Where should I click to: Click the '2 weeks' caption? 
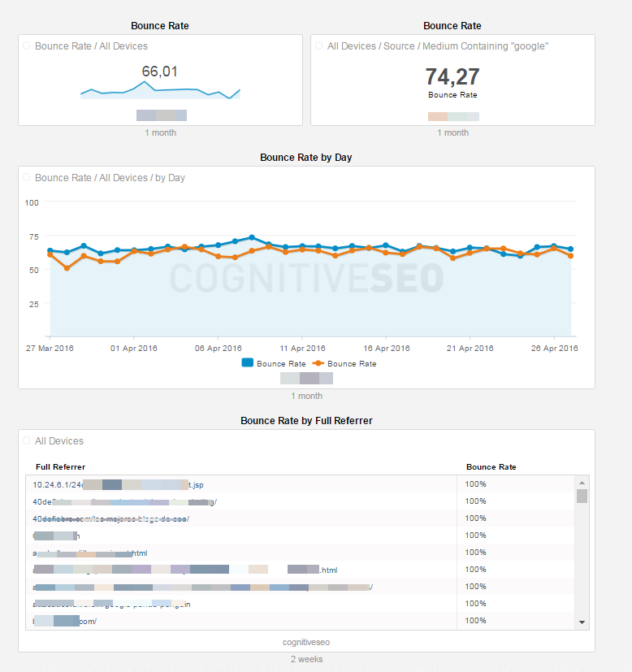306,659
